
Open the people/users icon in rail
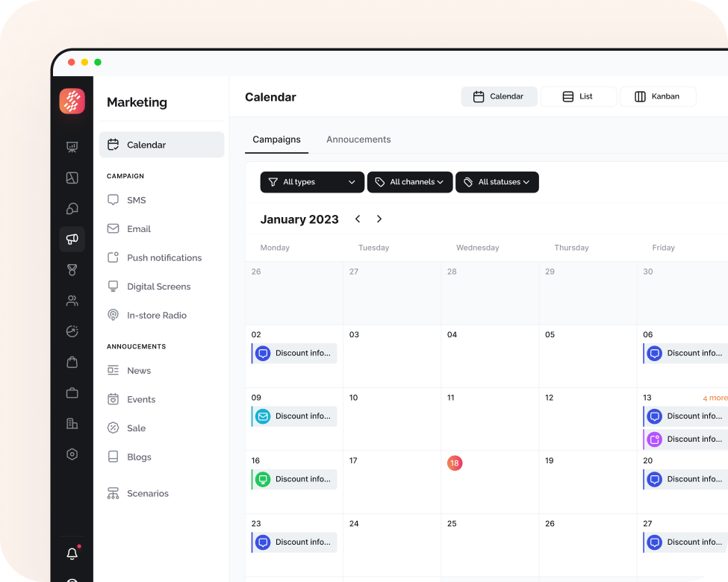(72, 301)
